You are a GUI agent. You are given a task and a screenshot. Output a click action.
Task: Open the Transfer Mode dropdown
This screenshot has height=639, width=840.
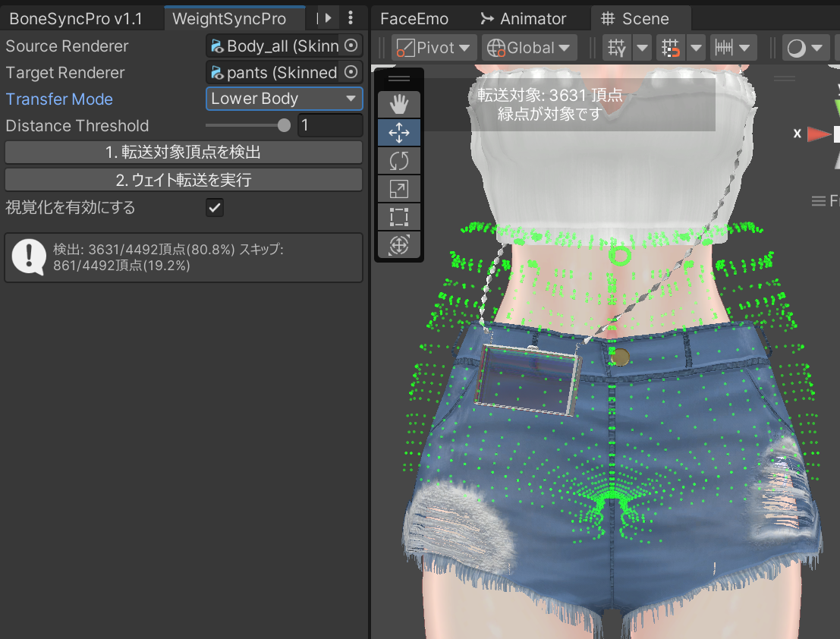(284, 98)
